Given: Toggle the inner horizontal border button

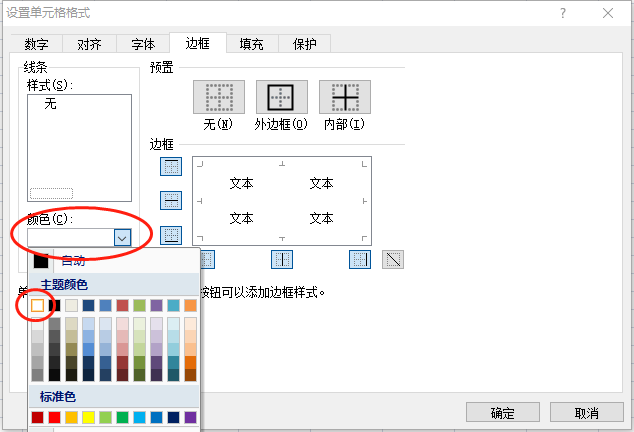Looking at the screenshot, I should point(171,201).
